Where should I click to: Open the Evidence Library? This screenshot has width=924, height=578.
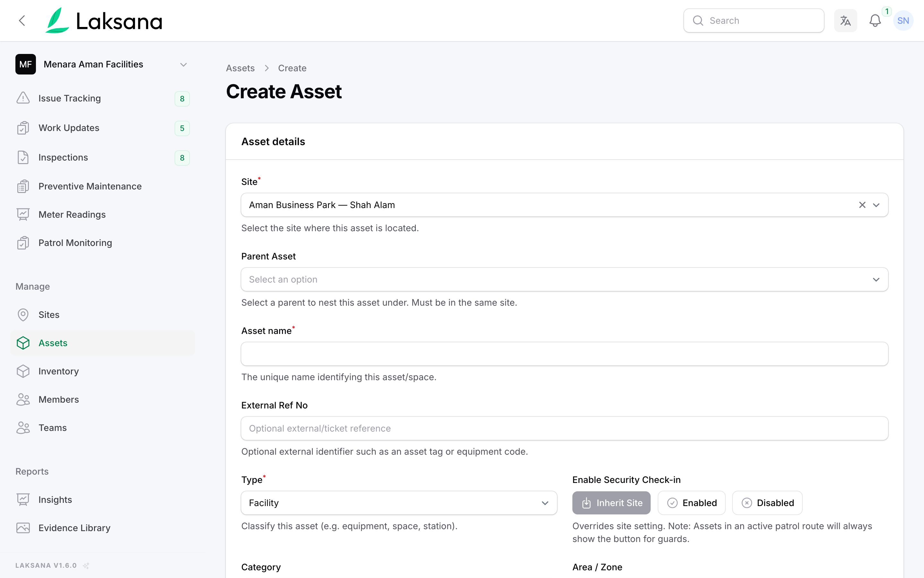click(102, 528)
